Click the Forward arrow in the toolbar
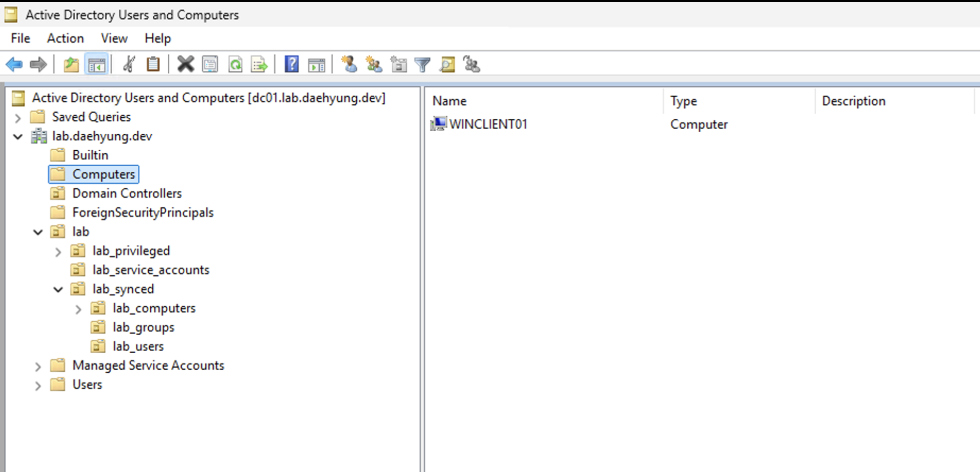 [38, 65]
